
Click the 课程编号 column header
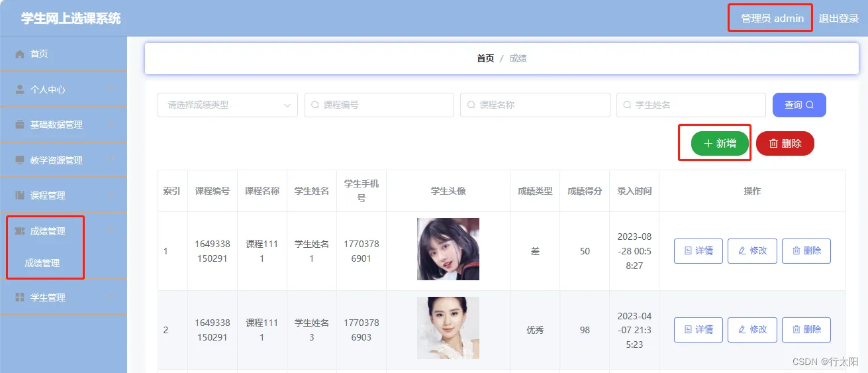(x=213, y=191)
